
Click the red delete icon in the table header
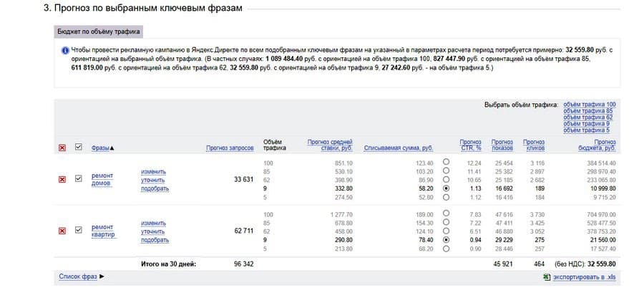coord(62,148)
